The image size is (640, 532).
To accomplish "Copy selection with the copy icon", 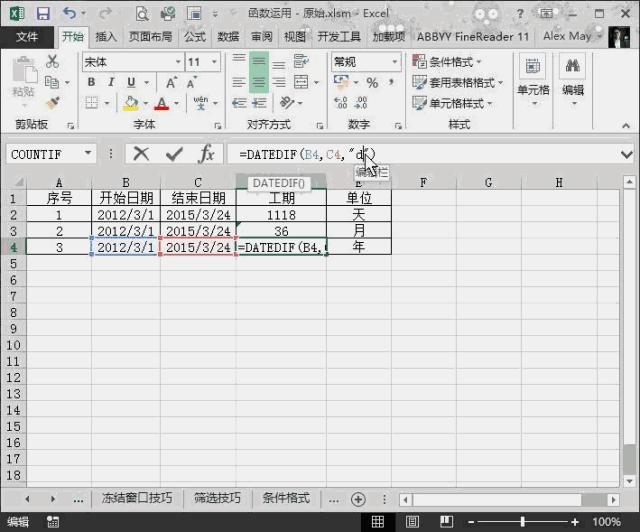I will (52, 82).
